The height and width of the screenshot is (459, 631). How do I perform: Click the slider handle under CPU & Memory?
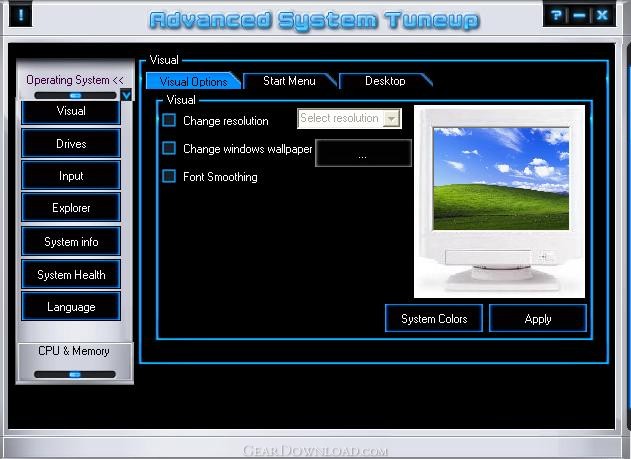tap(75, 374)
